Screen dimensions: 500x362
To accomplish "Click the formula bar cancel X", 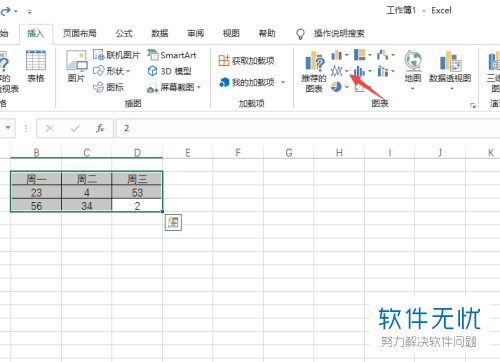I will 50,128.
